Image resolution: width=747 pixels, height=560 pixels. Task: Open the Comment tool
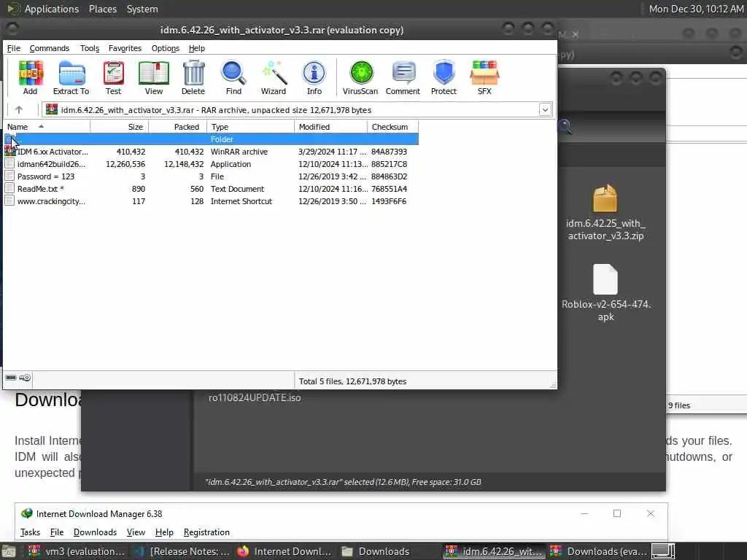pyautogui.click(x=403, y=77)
